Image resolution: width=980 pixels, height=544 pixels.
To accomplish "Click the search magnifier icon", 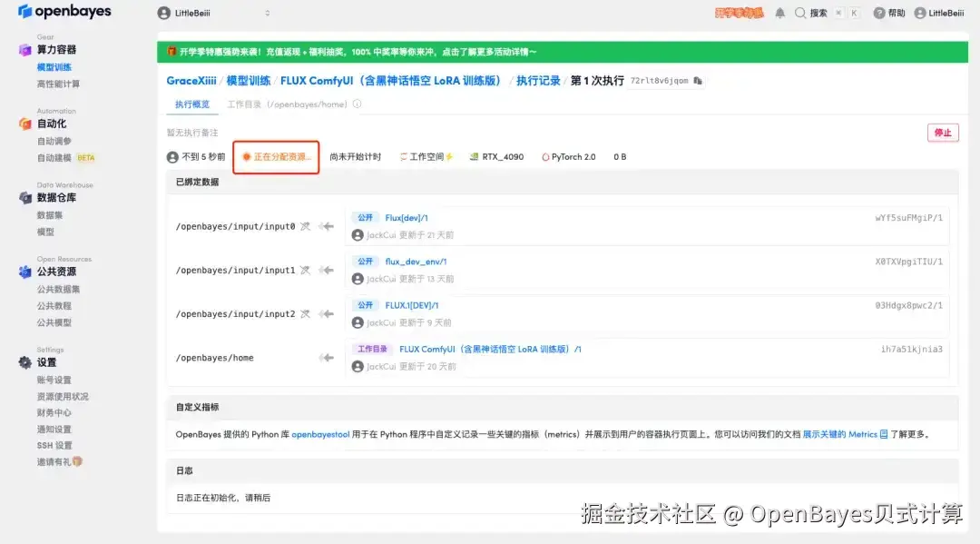I will point(800,13).
